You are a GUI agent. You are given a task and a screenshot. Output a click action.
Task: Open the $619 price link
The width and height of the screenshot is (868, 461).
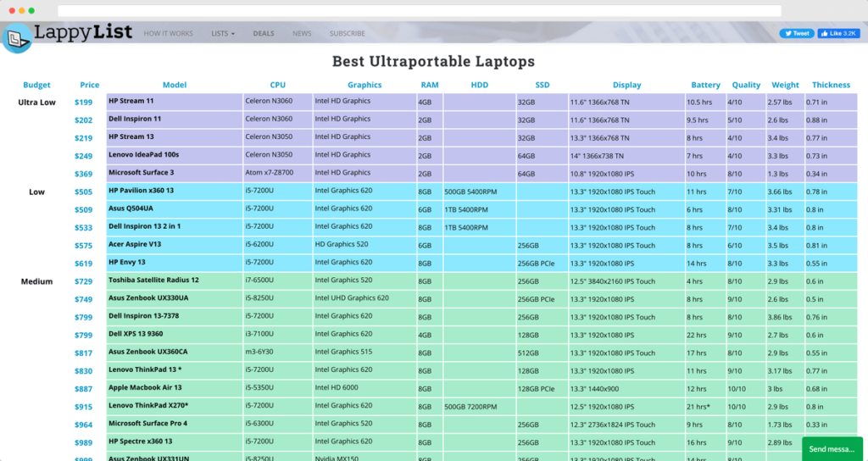click(x=84, y=264)
